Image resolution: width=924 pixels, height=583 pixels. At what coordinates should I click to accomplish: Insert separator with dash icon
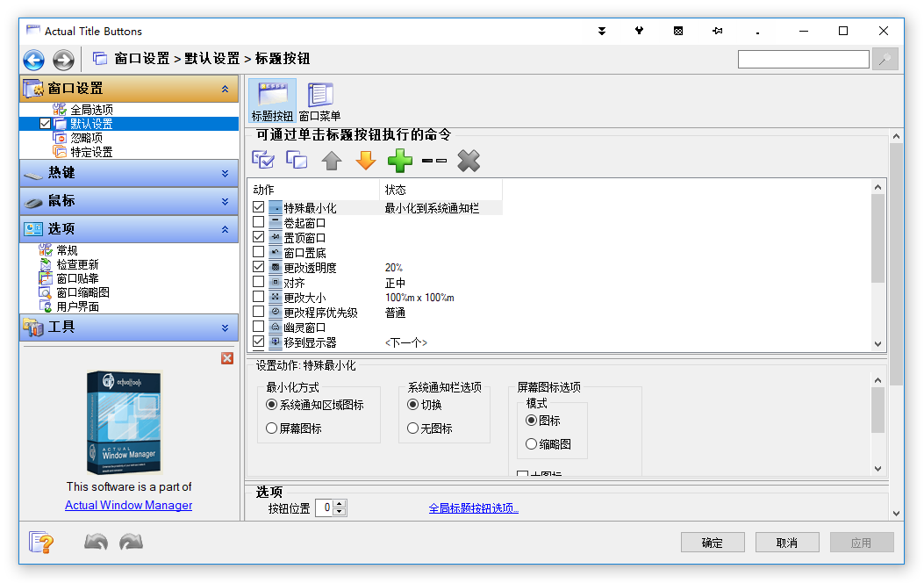(434, 161)
